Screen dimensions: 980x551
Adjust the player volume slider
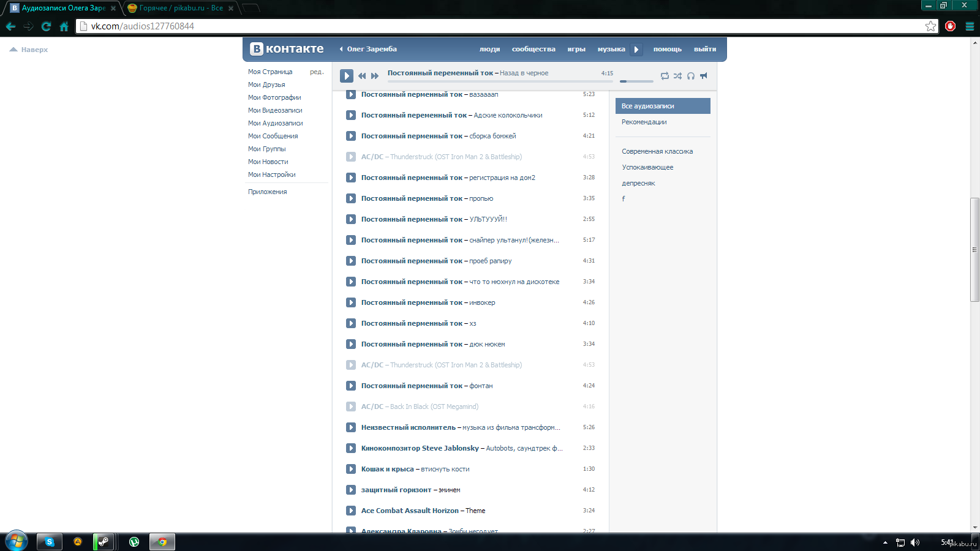(x=636, y=81)
